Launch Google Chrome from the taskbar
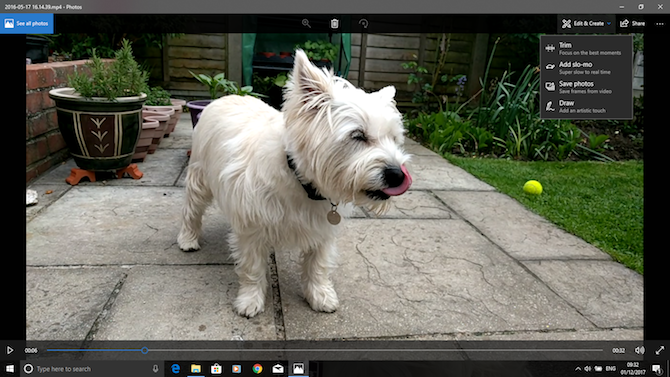 [257, 368]
